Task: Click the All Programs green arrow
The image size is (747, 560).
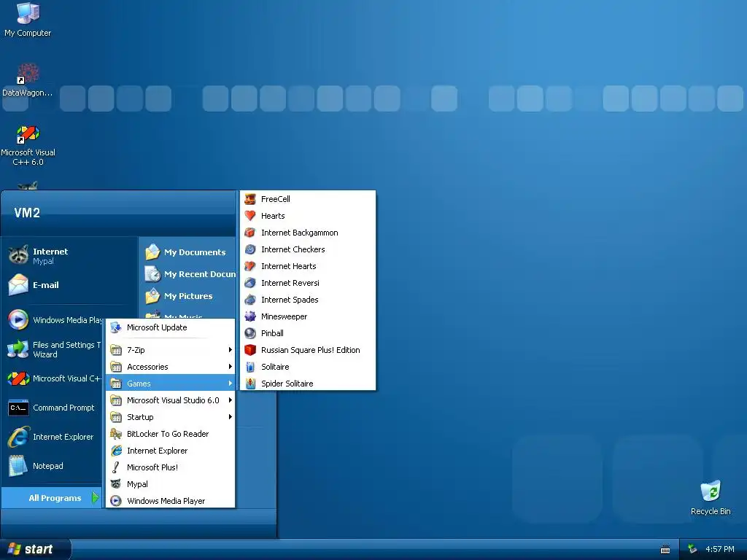Action: [x=96, y=497]
